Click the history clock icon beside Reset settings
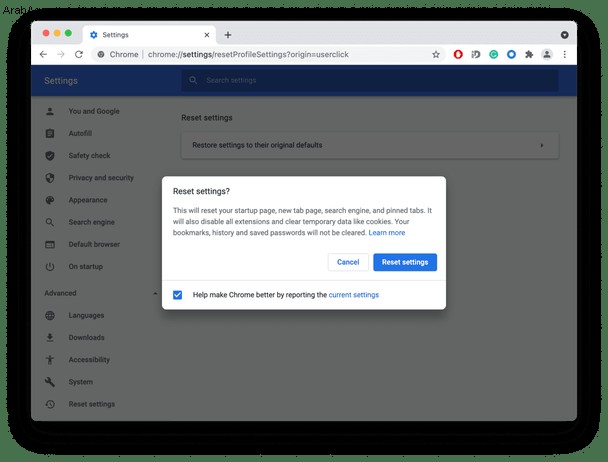608x462 pixels. 50,404
